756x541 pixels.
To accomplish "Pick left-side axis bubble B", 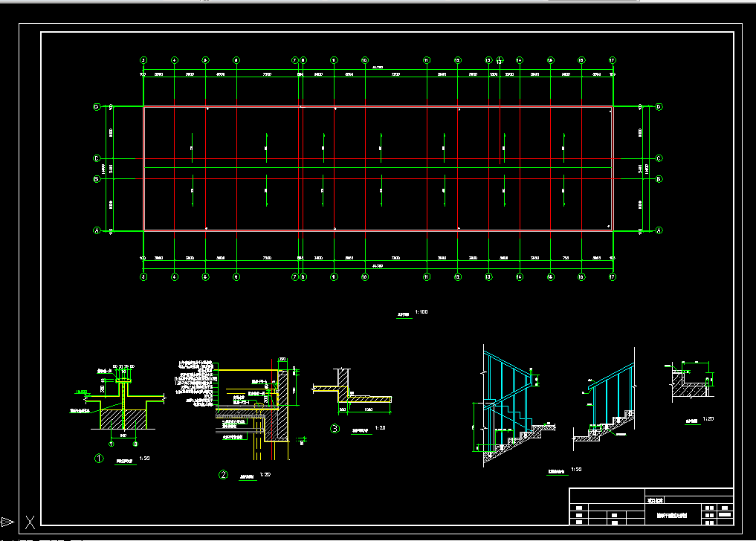I will point(97,179).
